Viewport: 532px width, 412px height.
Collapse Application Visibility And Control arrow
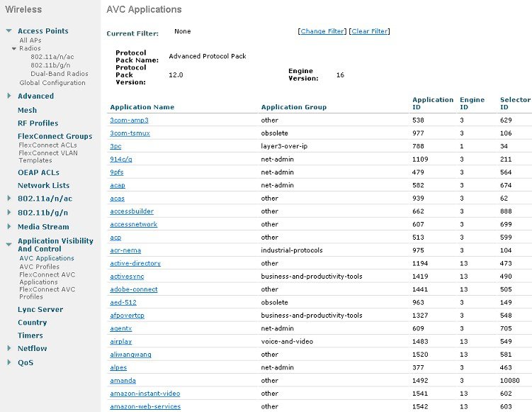pyautogui.click(x=9, y=244)
